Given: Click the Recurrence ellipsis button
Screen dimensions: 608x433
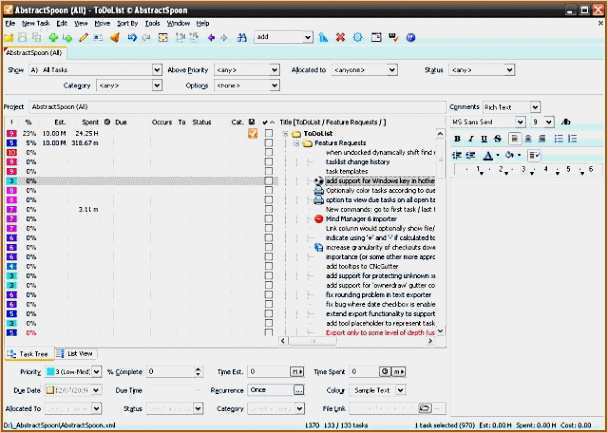Looking at the screenshot, I should [299, 390].
